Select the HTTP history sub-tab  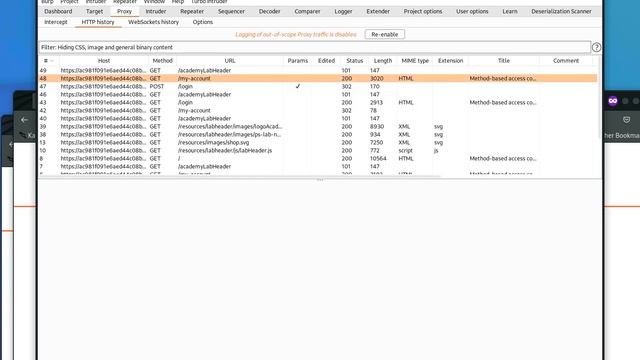coord(98,22)
